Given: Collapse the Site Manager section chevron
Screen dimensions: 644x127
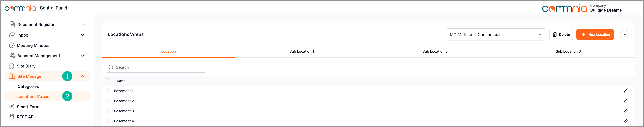Looking at the screenshot, I should (82, 76).
